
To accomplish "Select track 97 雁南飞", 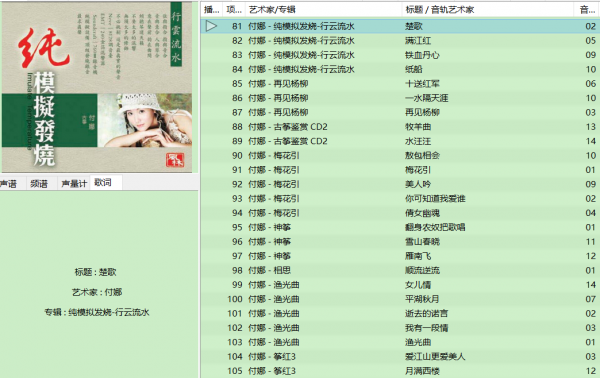I will (x=400, y=256).
